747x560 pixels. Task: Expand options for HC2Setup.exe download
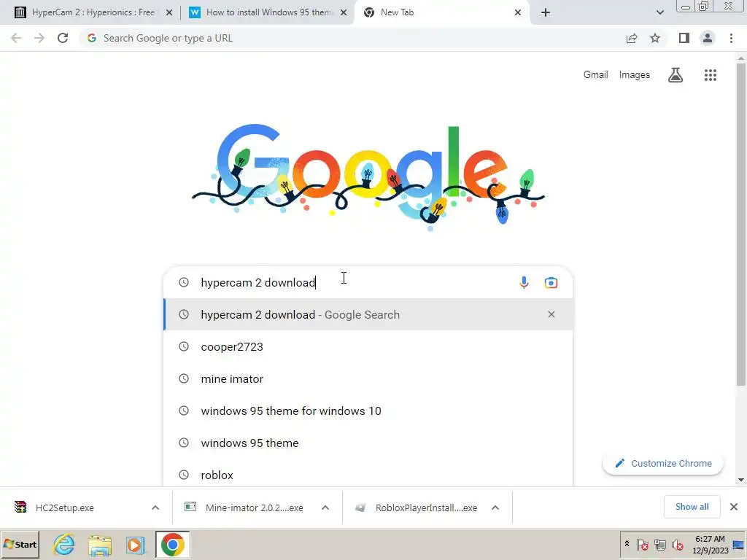pyautogui.click(x=155, y=507)
